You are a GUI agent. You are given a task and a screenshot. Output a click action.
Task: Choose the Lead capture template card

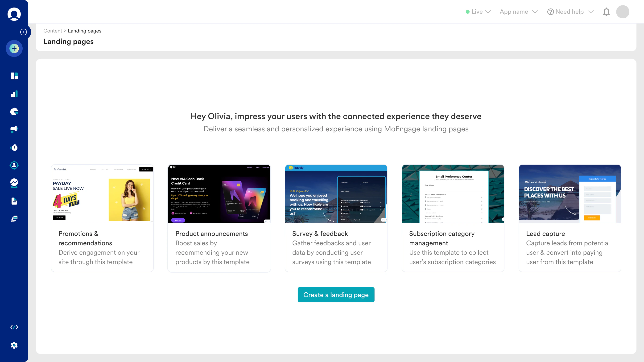point(570,218)
